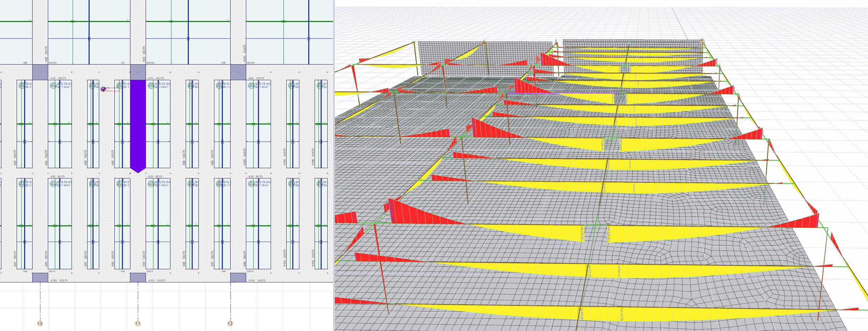Click the K30 80/75 beam label

[255, 176]
